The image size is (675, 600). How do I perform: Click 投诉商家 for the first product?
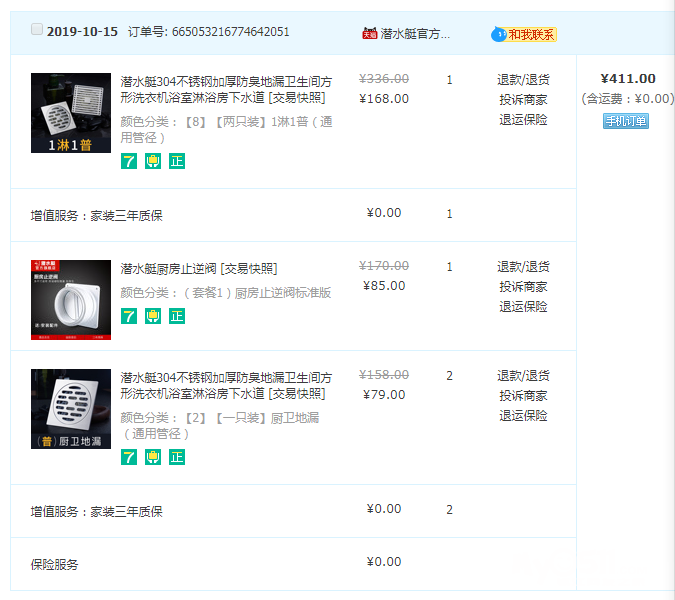[x=523, y=99]
